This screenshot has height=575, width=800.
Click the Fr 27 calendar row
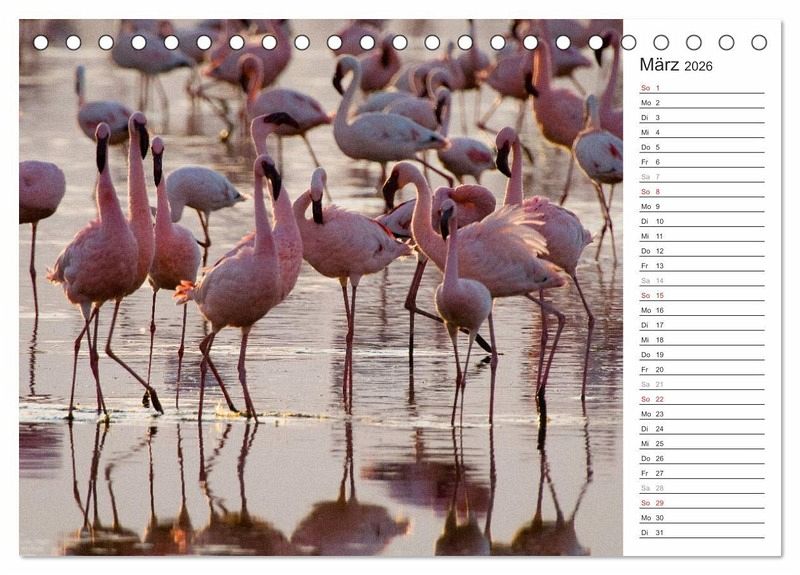point(701,473)
